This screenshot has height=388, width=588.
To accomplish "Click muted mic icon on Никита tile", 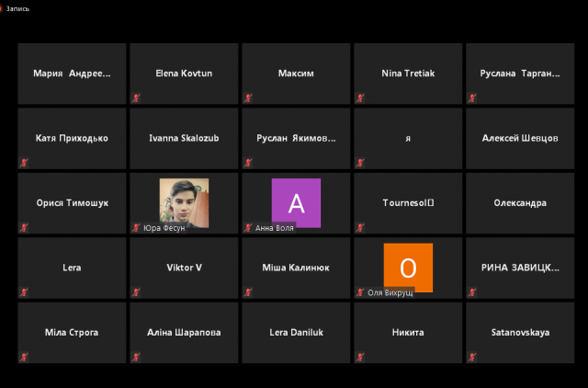I will (360, 358).
